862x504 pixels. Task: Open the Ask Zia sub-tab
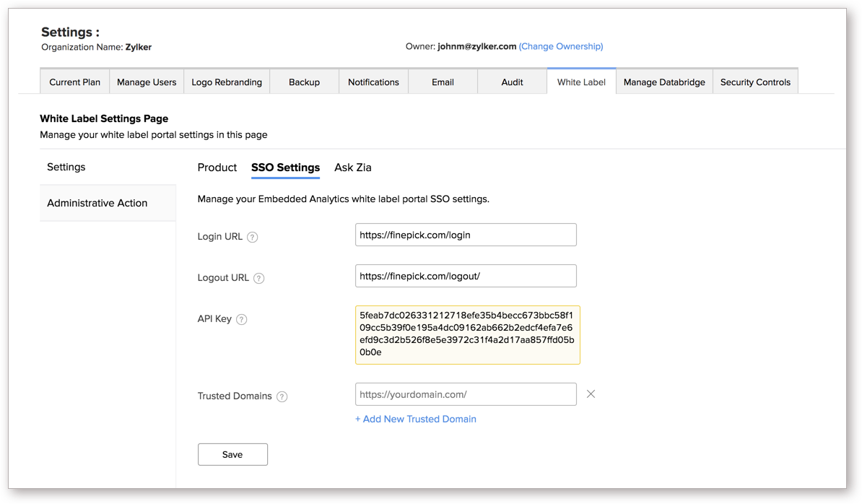coord(352,167)
